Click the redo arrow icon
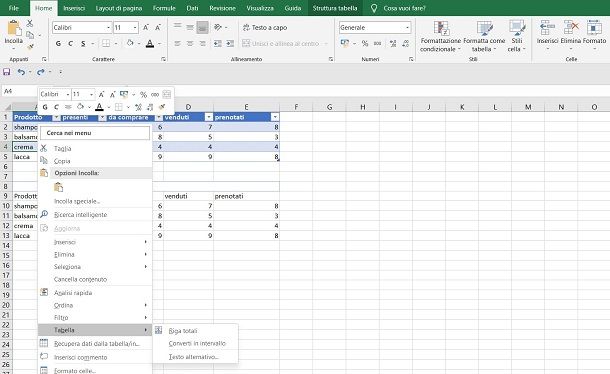The height and width of the screenshot is (374, 610). (40, 72)
